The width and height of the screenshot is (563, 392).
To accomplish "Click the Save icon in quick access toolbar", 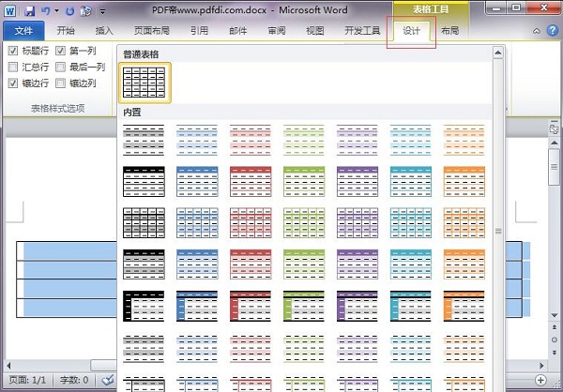I will tap(29, 10).
